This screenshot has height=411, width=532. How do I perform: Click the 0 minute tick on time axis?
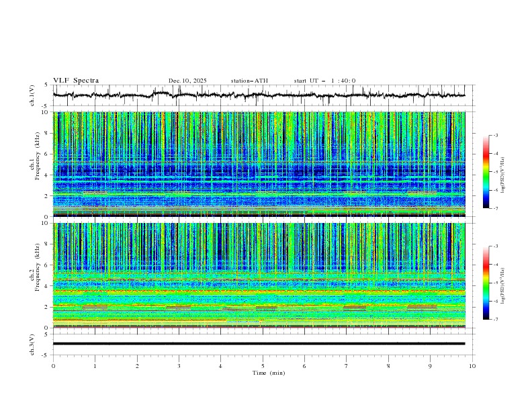pyautogui.click(x=53, y=366)
